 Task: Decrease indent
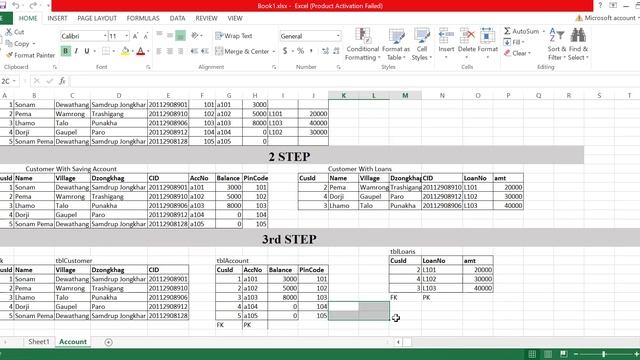click(x=194, y=51)
